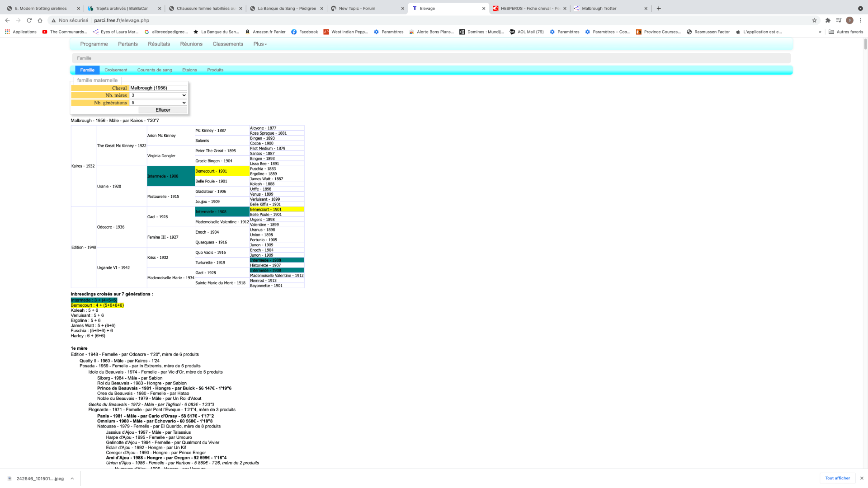Open the user profile avatar

click(x=849, y=20)
